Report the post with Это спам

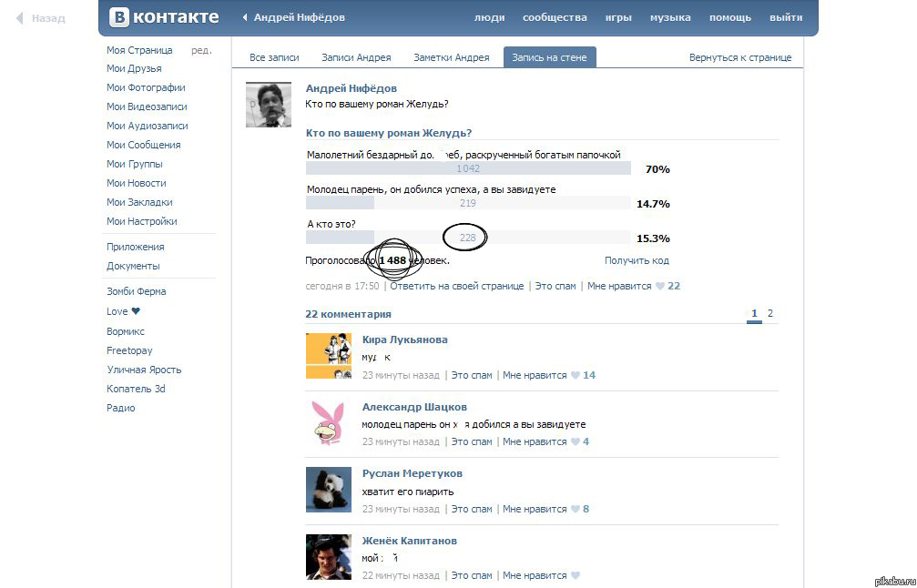555,286
